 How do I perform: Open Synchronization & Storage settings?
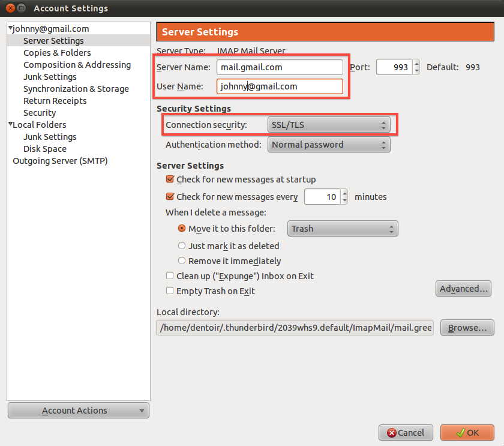click(76, 89)
